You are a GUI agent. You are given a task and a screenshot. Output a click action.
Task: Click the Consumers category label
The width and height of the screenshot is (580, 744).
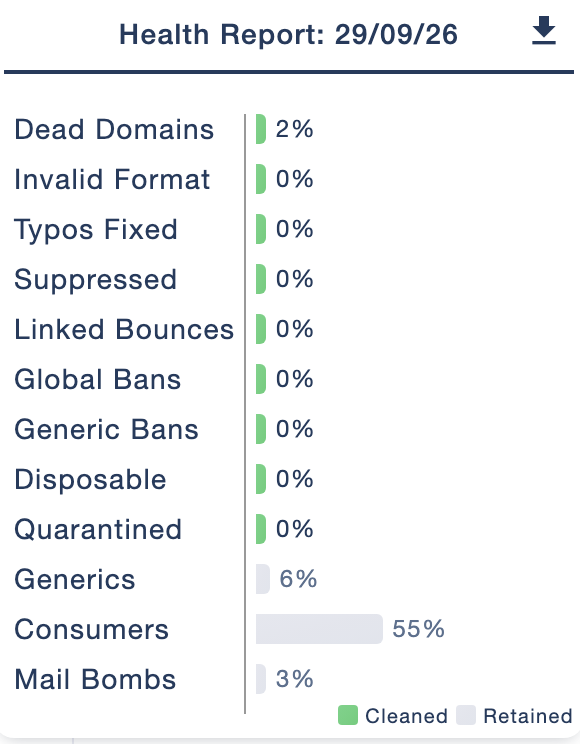[92, 629]
